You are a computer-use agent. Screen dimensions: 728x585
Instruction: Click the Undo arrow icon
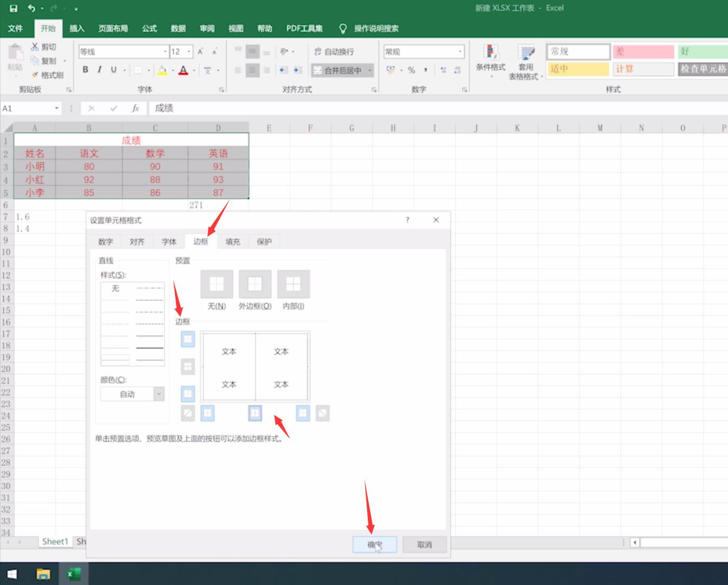pyautogui.click(x=31, y=8)
